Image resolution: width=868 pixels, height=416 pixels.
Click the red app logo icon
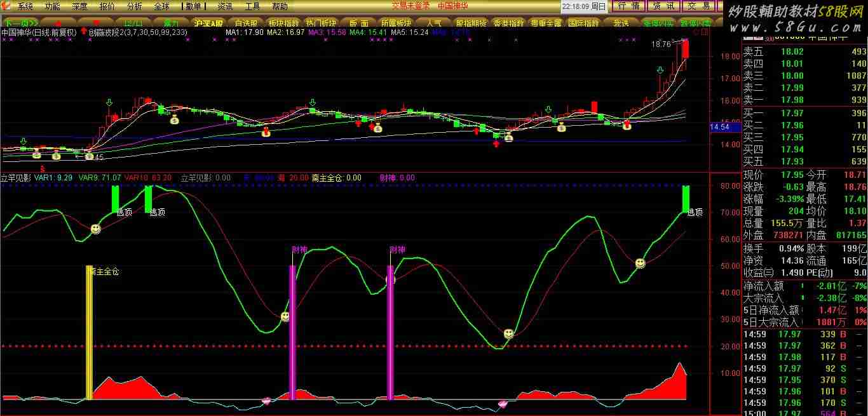(x=6, y=6)
